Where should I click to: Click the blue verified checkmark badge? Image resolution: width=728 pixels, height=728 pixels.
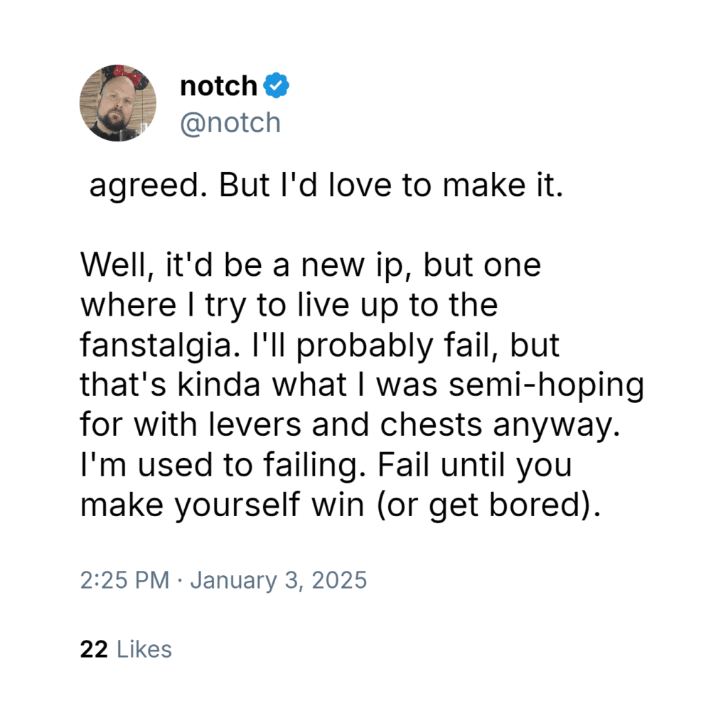tap(277, 87)
